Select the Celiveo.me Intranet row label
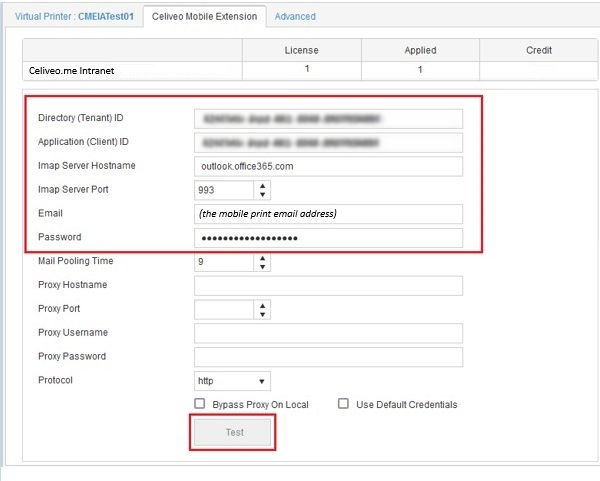Viewport: 600px width, 481px height. [x=72, y=71]
